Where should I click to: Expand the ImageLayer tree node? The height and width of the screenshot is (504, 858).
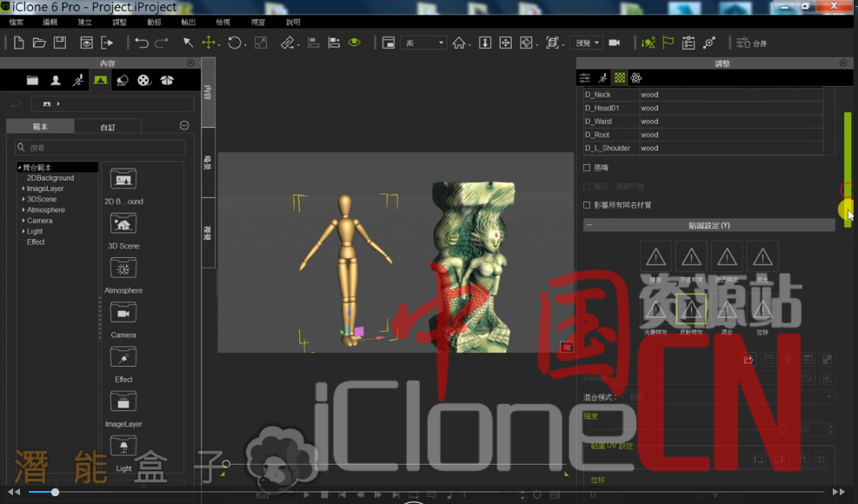[23, 189]
